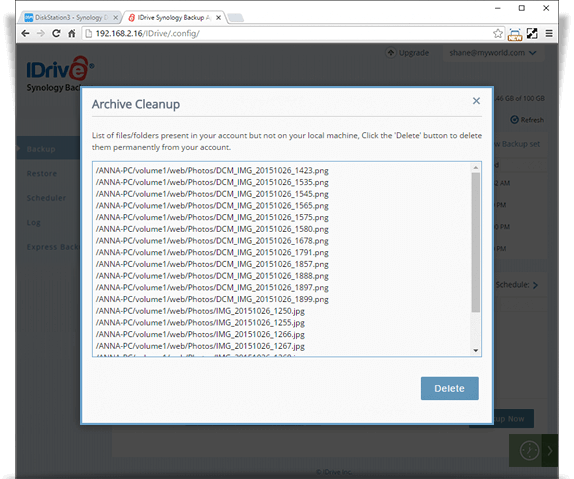
Task: Click the file list scroll up arrow
Action: (476, 167)
